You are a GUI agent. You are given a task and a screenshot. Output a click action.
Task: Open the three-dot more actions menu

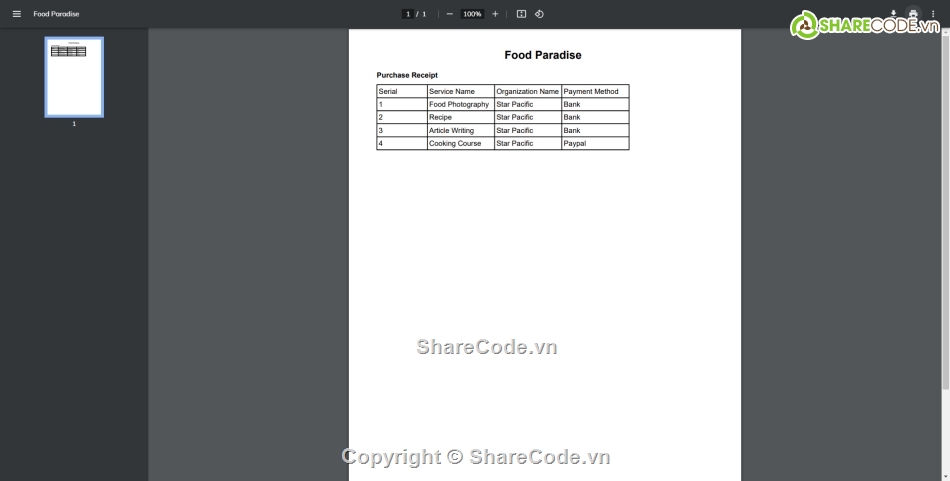[932, 14]
